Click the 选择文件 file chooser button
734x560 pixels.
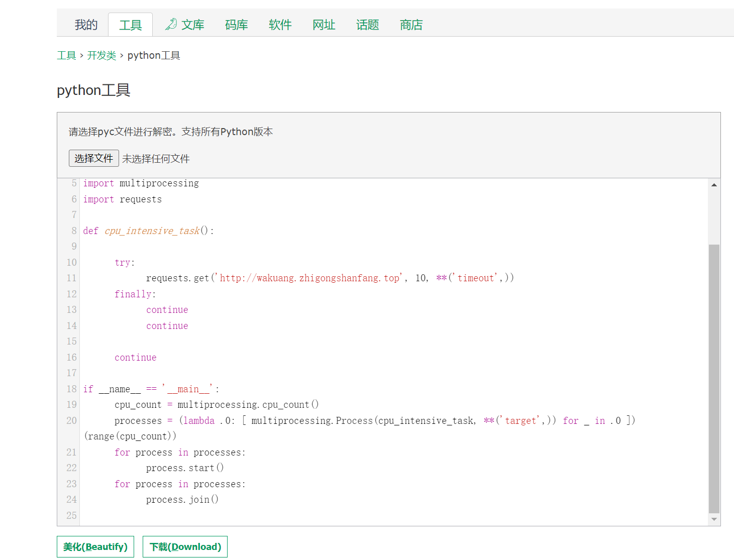click(94, 158)
